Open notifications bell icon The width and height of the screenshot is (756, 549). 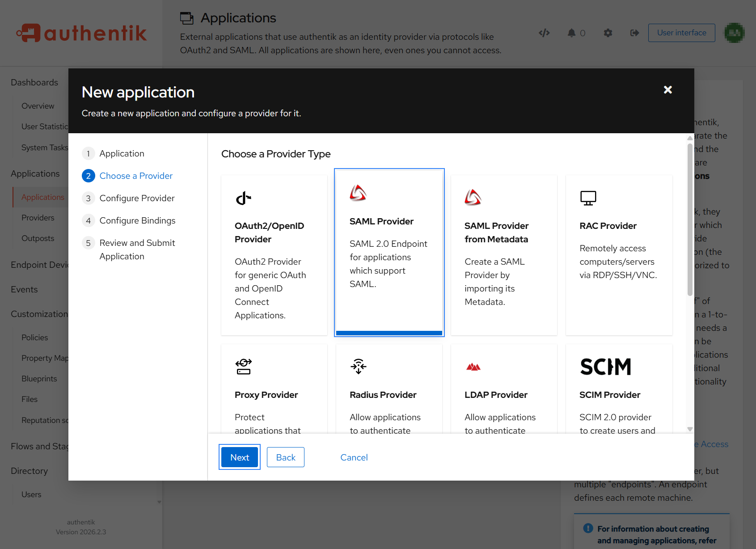571,33
